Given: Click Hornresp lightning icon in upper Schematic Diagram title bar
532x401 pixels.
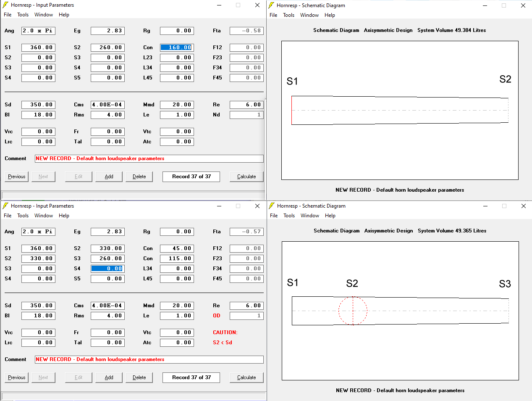Looking at the screenshot, I should 271,5.
